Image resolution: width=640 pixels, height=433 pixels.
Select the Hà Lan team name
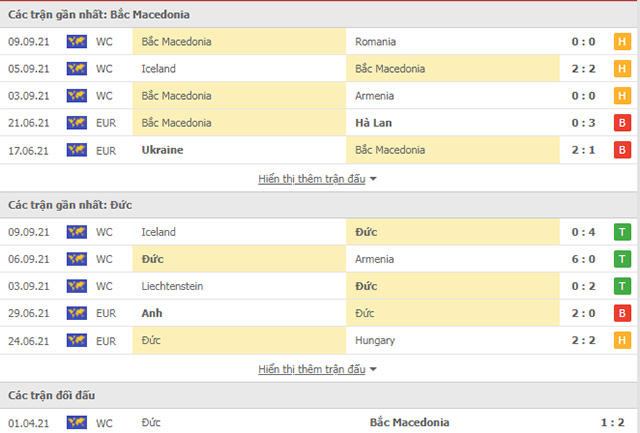(x=374, y=123)
